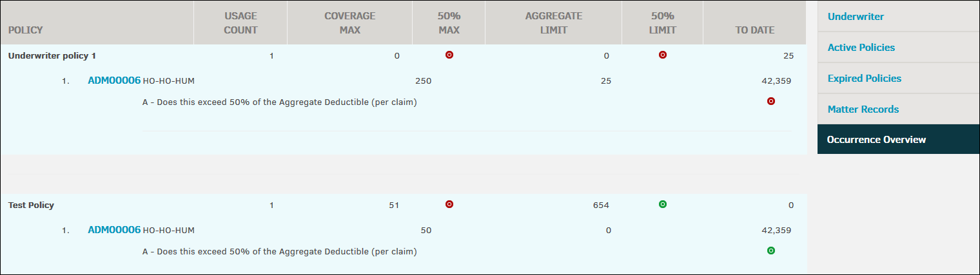The width and height of the screenshot is (980, 275).
Task: Click the Aggregate Limit column header
Action: pos(553,23)
